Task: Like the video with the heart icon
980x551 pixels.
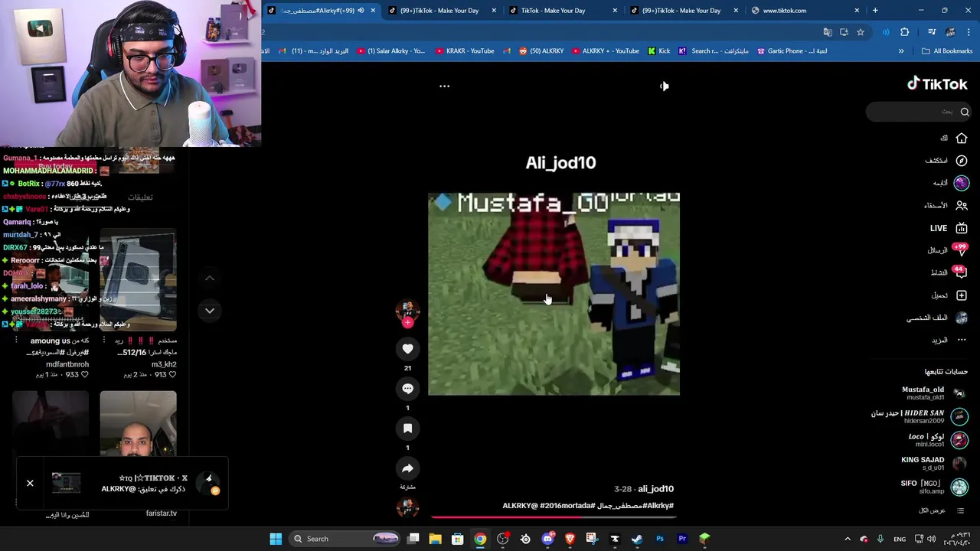Action: 407,349
